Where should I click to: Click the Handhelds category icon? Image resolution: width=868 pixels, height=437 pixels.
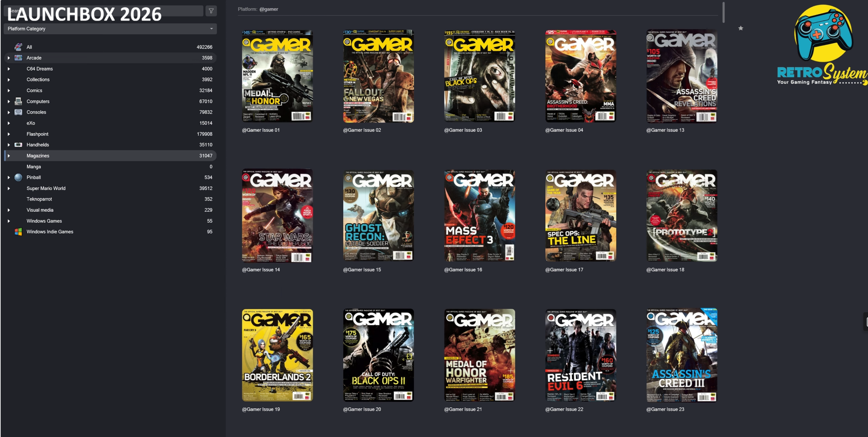[18, 145]
